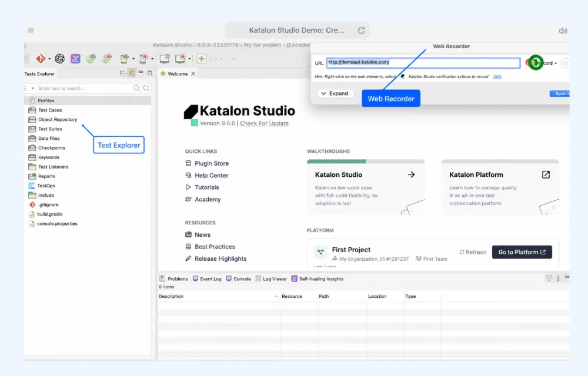Open the Spy Mobile dropdown arrow
Image resolution: width=588 pixels, height=376 pixels.
[x=133, y=59]
